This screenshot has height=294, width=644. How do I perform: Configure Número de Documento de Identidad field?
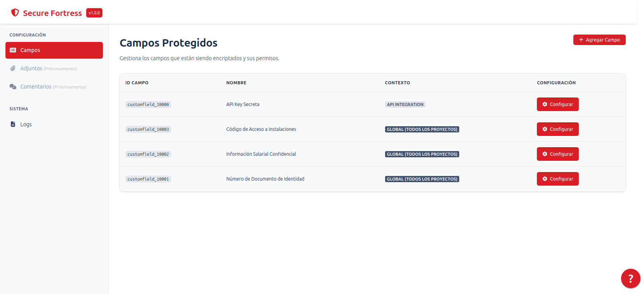(x=557, y=179)
